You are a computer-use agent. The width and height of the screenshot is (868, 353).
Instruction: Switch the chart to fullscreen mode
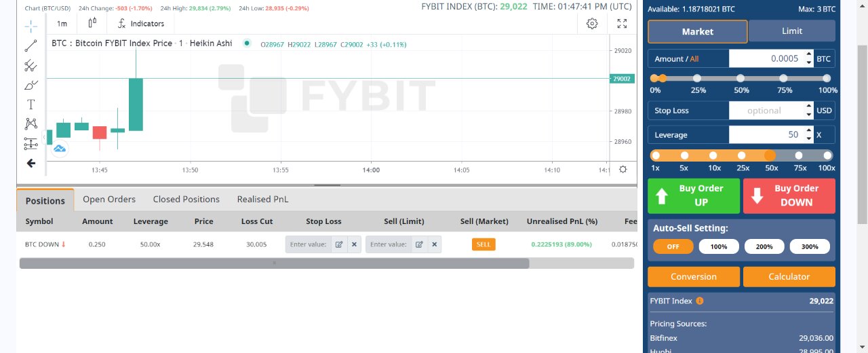point(623,23)
